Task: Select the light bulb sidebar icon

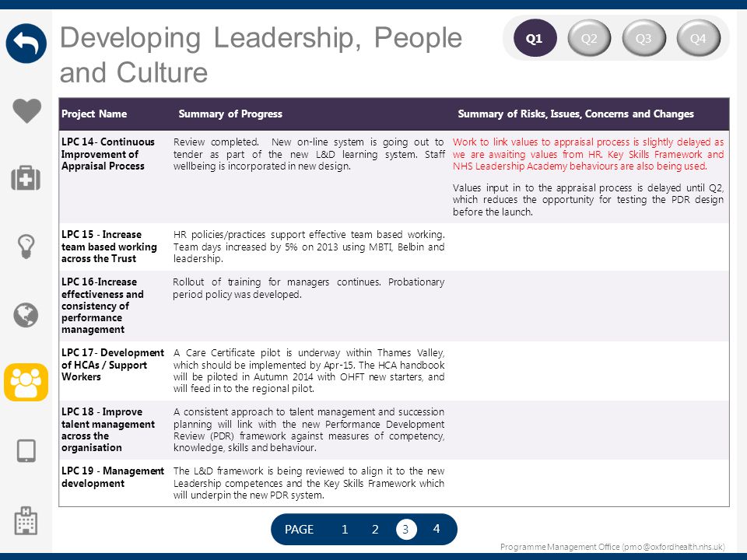Action: pos(26,247)
